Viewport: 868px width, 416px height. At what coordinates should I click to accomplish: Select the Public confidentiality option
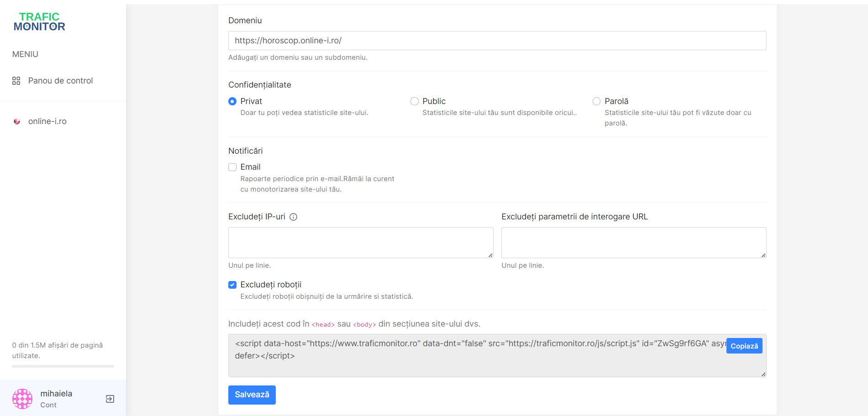point(415,101)
